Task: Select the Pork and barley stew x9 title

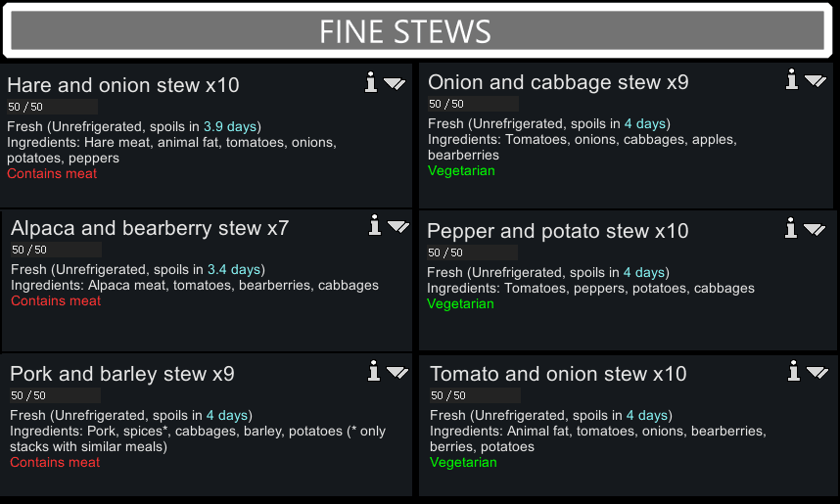Action: (x=122, y=374)
